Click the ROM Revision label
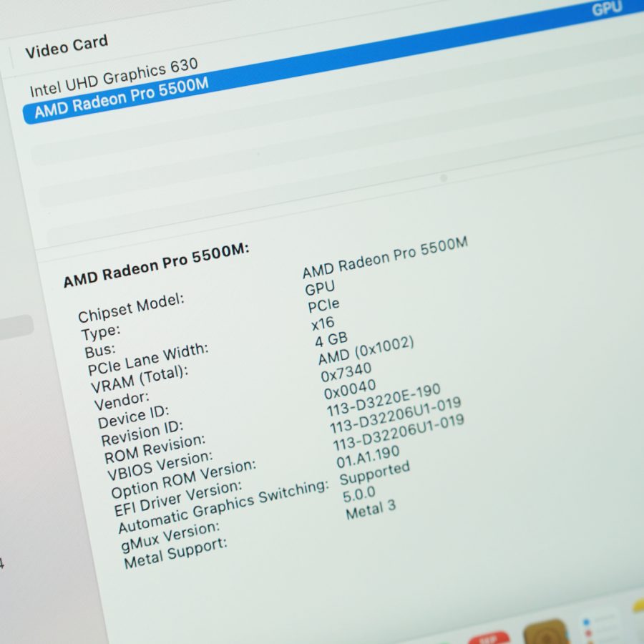This screenshot has width=644, height=644. click(x=155, y=449)
